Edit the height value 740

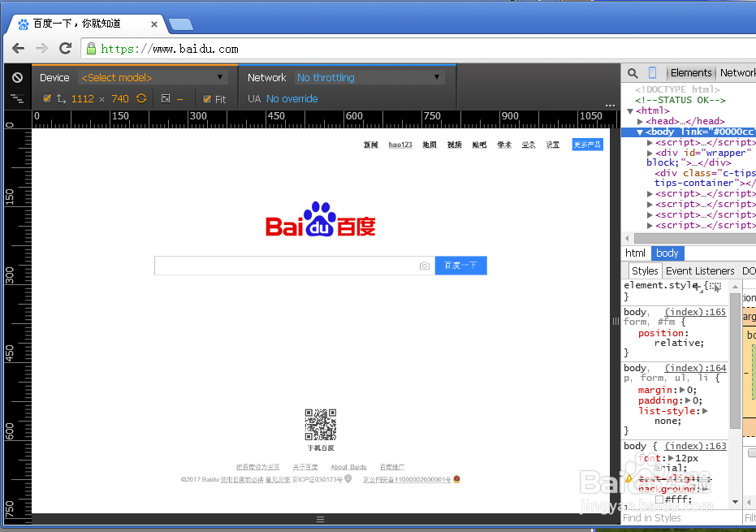coord(120,99)
